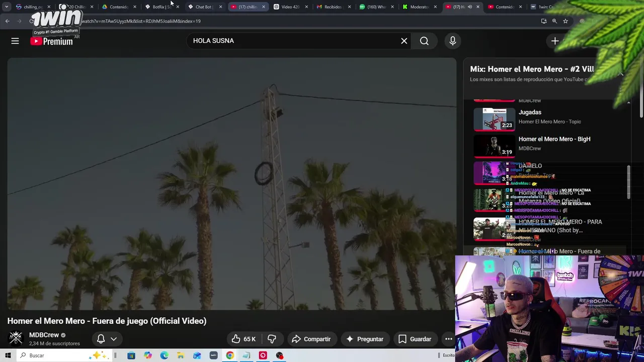Select Homer El Mero Mero - Topic channel text

(x=550, y=122)
